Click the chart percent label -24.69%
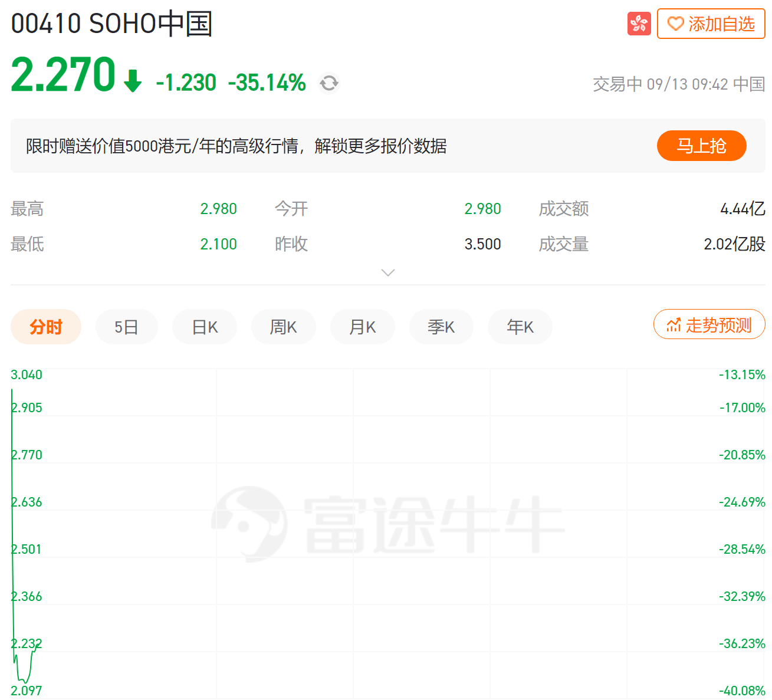This screenshot has width=772, height=700. (x=742, y=502)
